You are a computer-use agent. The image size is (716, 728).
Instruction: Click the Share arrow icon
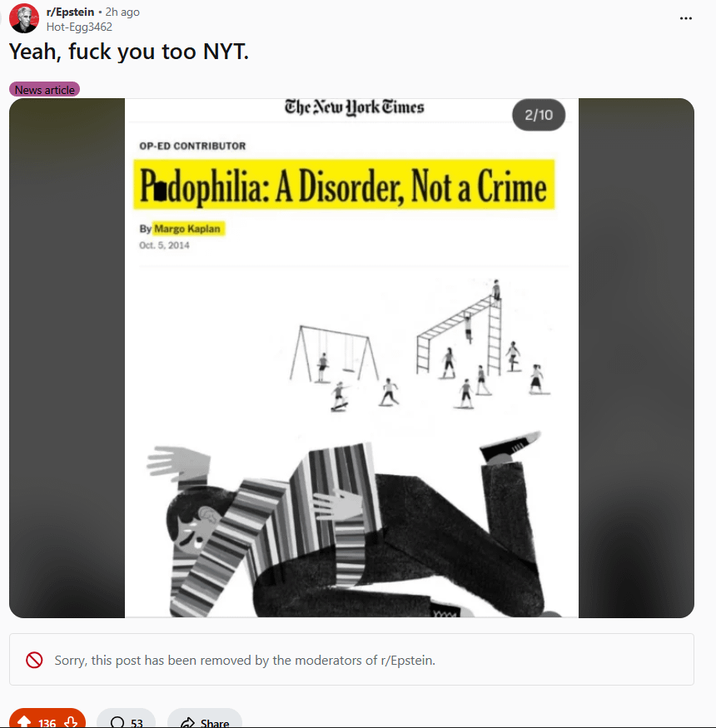pos(187,722)
